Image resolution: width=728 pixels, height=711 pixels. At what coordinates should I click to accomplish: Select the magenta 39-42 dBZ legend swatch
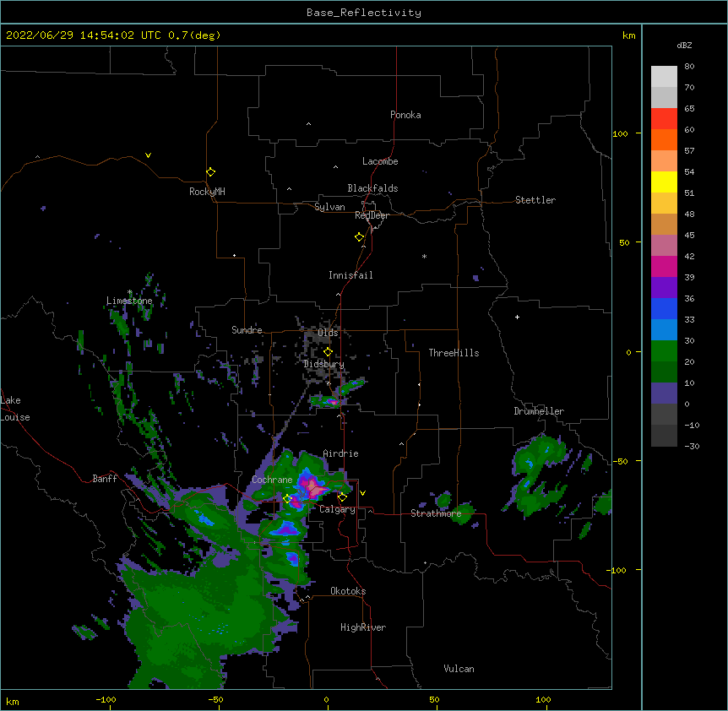(x=664, y=266)
